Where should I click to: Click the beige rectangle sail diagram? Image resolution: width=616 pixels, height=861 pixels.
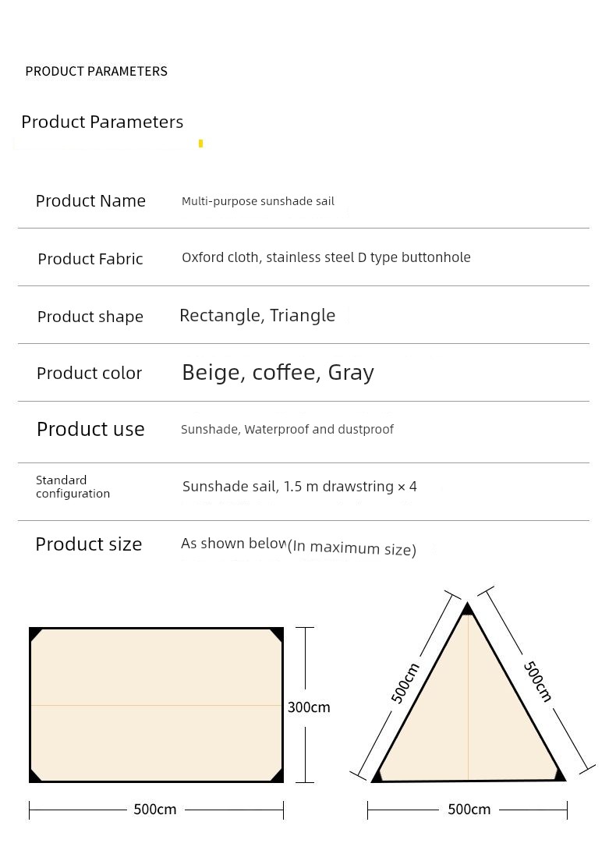pos(157,705)
